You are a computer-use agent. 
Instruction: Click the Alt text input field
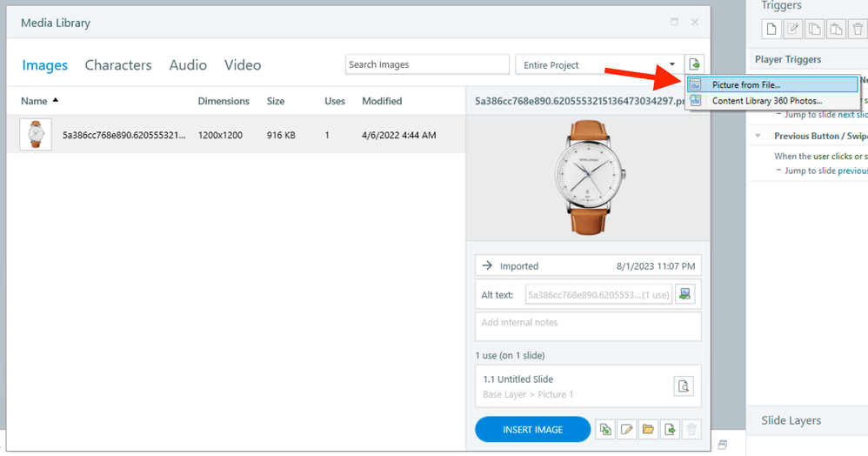(598, 295)
